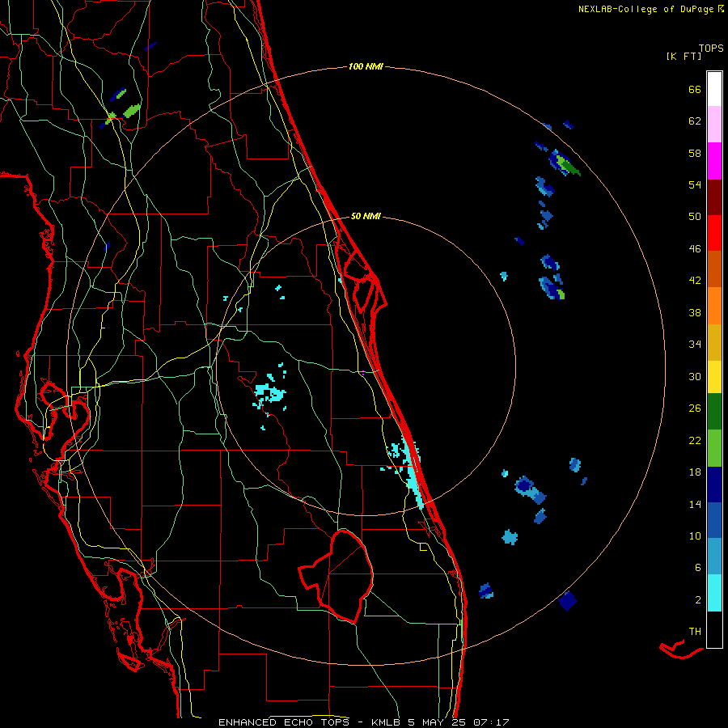Pick the navy blue legend band
Viewport: 728px width, 728px height.
pyautogui.click(x=714, y=485)
